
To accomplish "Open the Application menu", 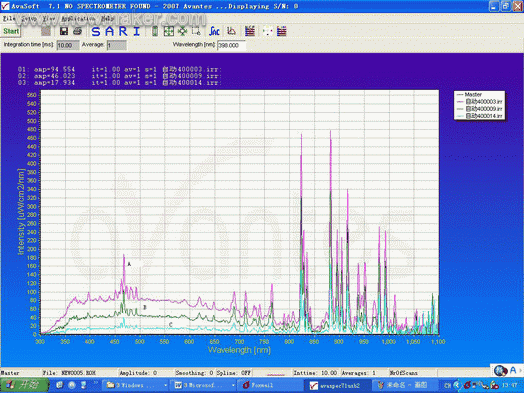I will (78, 18).
